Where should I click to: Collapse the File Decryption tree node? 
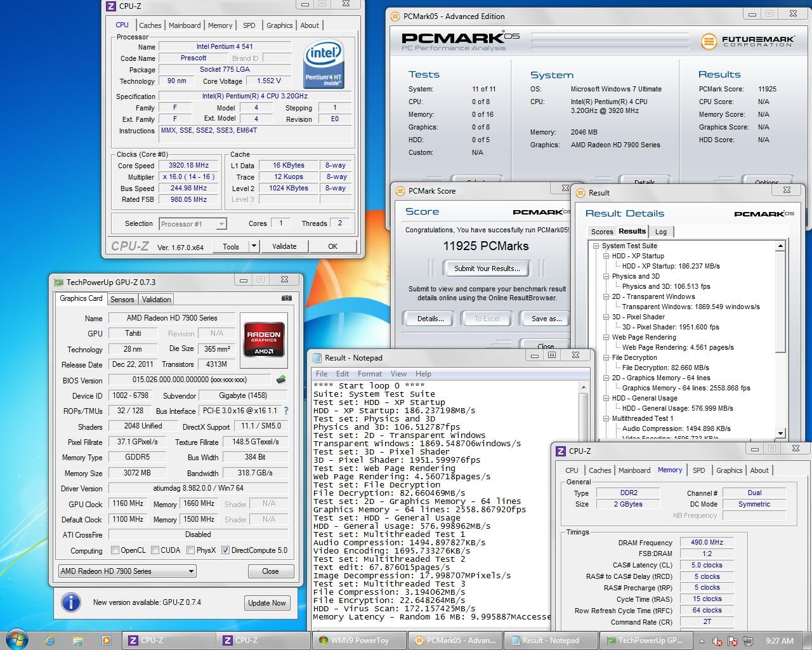tap(606, 357)
